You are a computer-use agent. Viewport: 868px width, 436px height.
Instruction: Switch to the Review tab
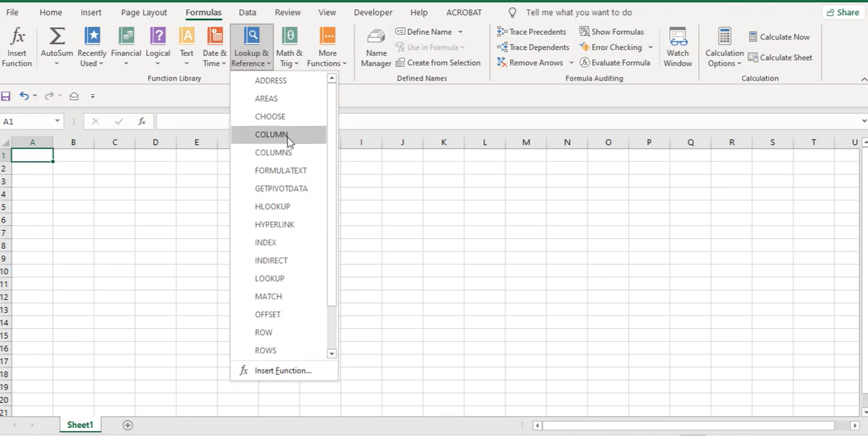click(x=288, y=12)
